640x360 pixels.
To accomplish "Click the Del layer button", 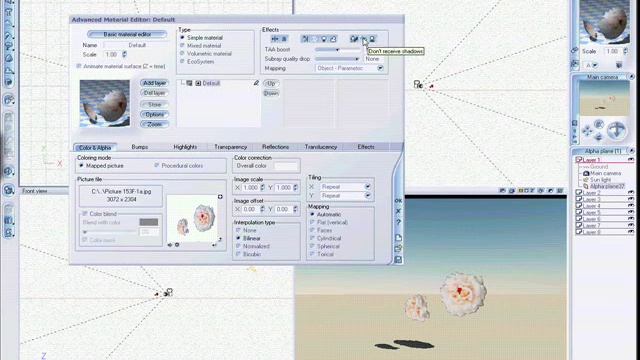I will 155,93.
